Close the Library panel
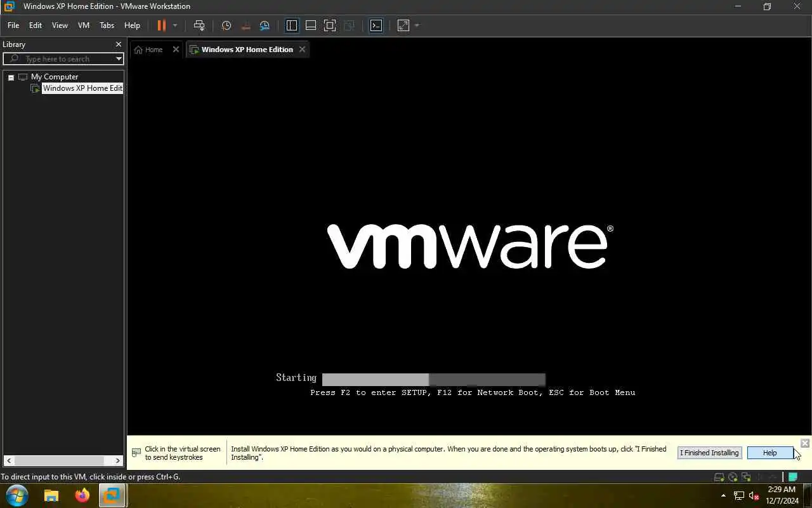Image resolution: width=812 pixels, height=508 pixels. tap(118, 44)
